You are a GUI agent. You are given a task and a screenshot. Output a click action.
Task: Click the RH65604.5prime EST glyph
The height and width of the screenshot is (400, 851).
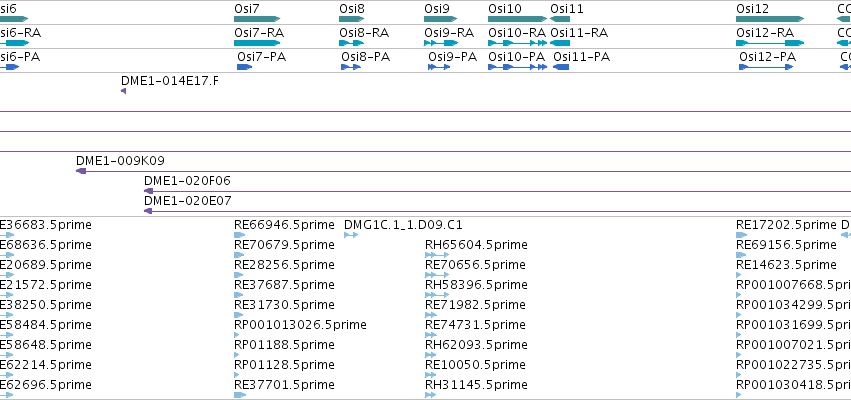point(437,255)
